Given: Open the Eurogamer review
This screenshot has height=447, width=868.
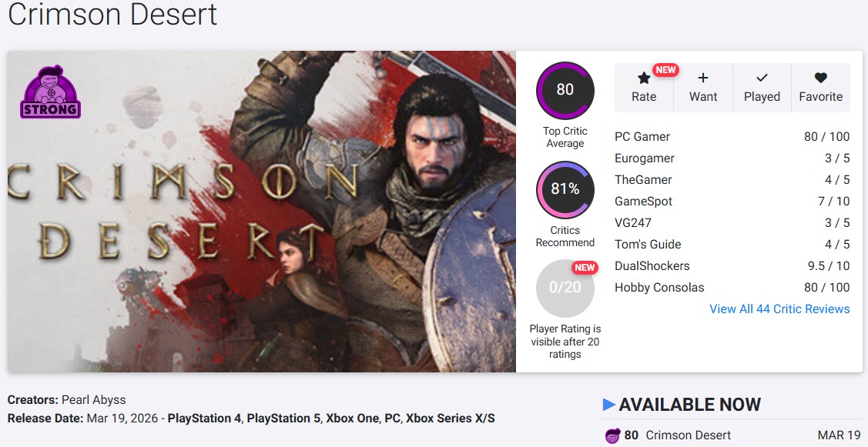Looking at the screenshot, I should (645, 158).
